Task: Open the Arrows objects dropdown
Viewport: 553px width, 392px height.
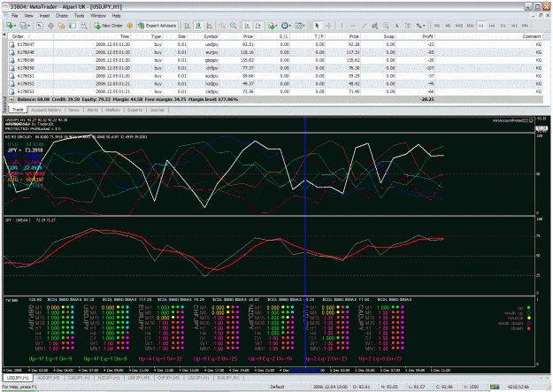Action: [420, 26]
